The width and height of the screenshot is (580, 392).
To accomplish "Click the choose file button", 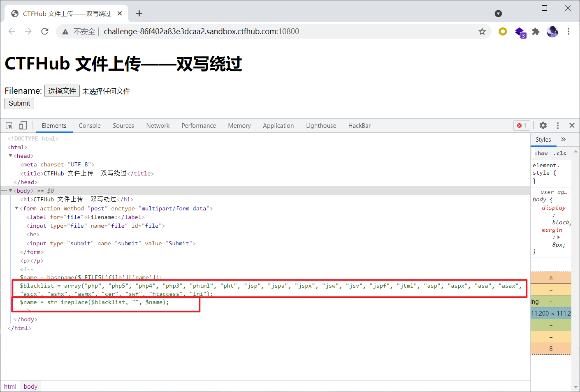I will [62, 91].
